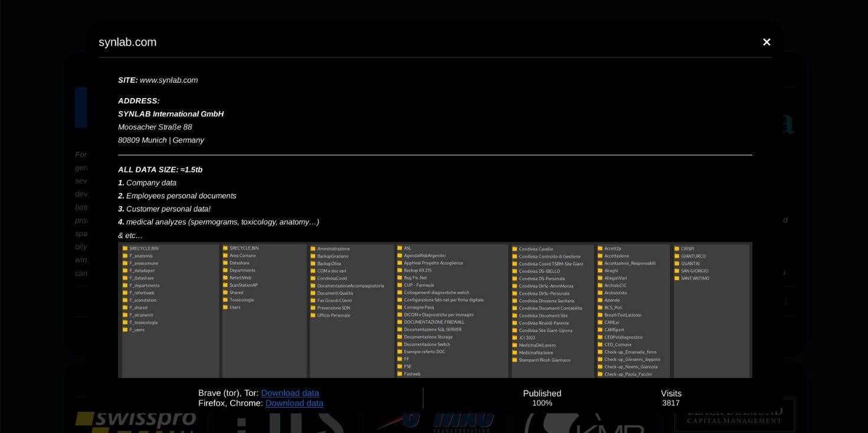
Task: Click the synlab.com dialog title
Action: point(127,42)
